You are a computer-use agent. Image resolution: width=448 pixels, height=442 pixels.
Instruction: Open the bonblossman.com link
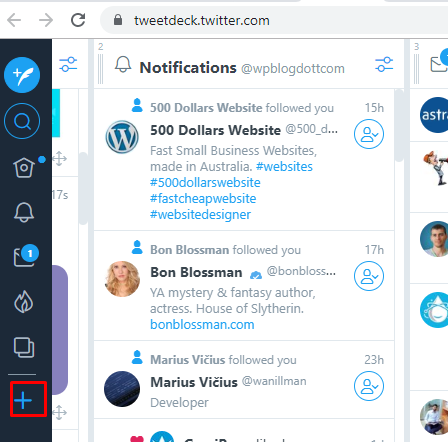202,324
